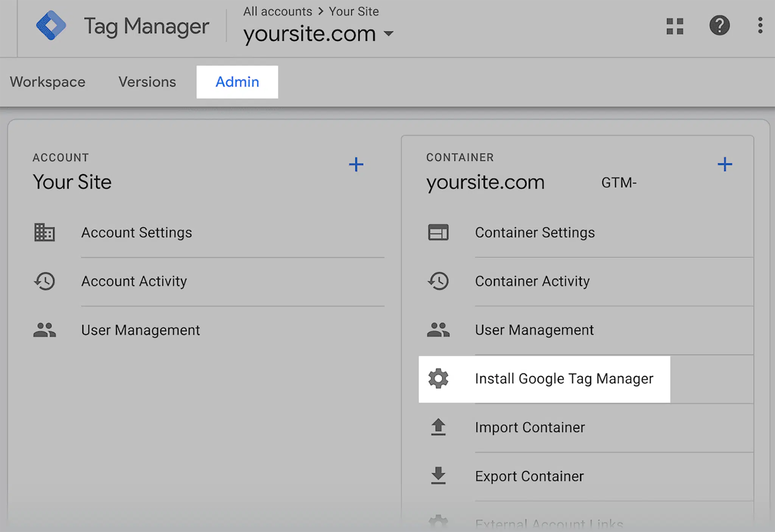
Task: Click the Import Container upload icon
Action: [x=438, y=427]
